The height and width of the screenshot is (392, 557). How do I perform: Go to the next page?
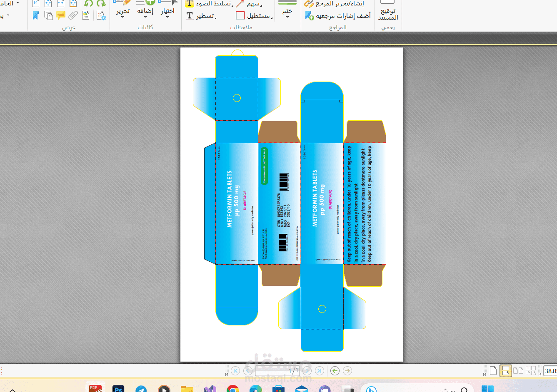pos(307,371)
